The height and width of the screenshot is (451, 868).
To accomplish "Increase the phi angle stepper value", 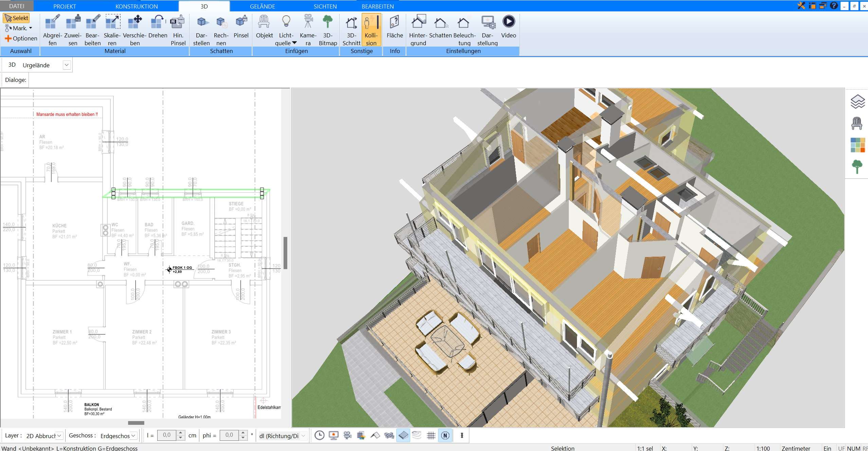I will coord(243,433).
